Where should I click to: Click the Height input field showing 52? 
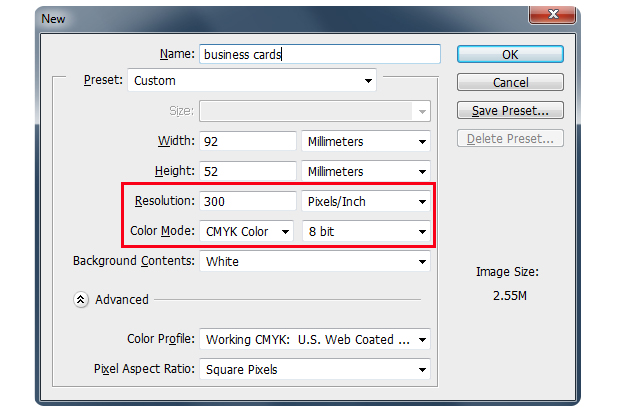248,171
